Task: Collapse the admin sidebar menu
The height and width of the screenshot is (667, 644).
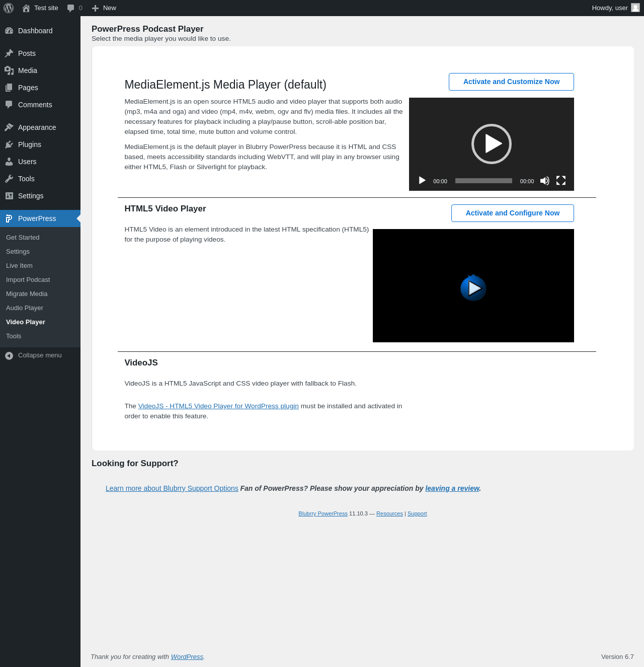Action: click(x=40, y=355)
